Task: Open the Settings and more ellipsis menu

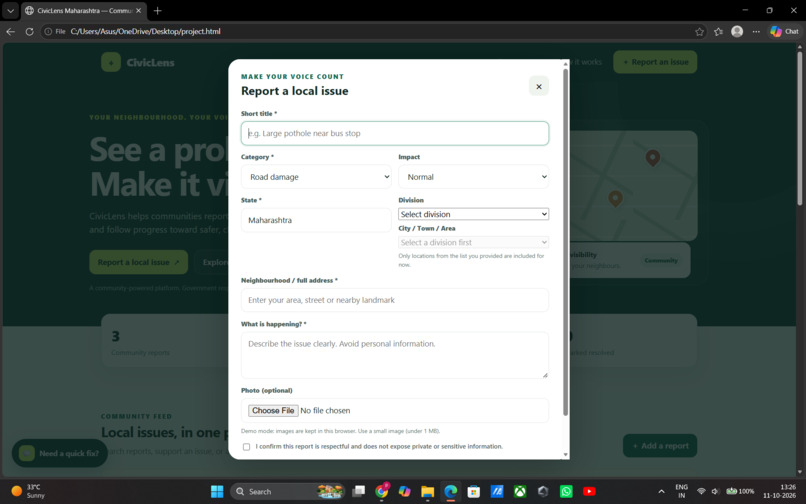Action: pyautogui.click(x=756, y=32)
